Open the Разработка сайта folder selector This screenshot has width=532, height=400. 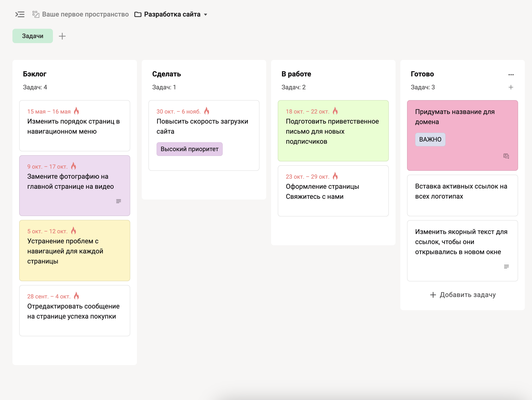[x=172, y=14]
